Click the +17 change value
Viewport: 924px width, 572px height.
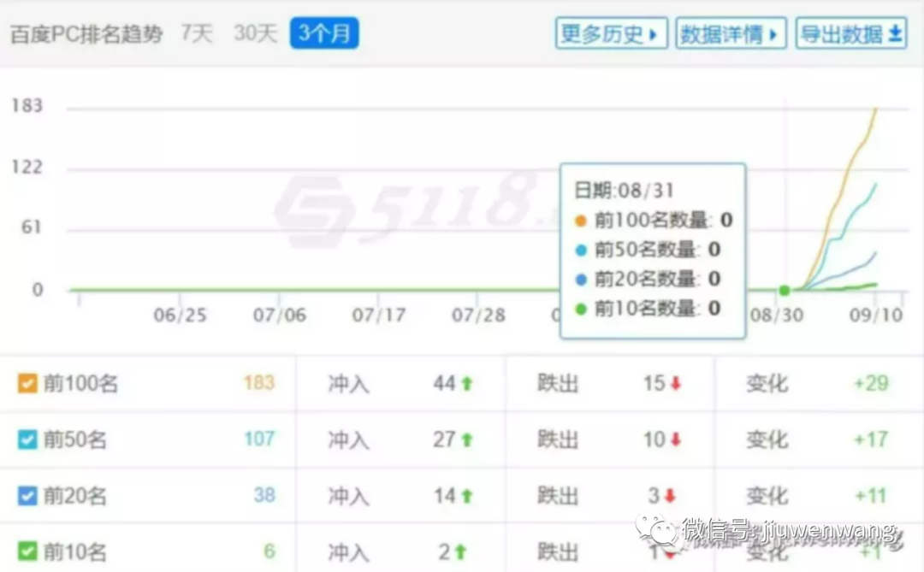pos(871,439)
